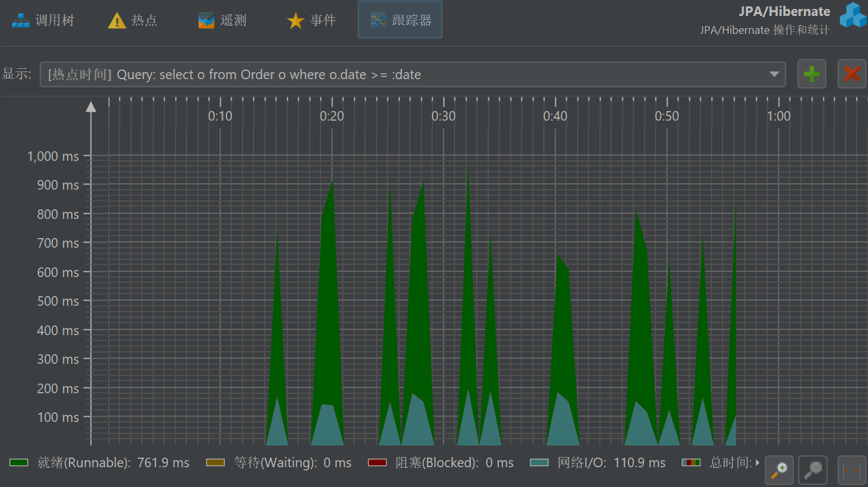Click the 110.9 ms network I/O value
The width and height of the screenshot is (868, 487).
pyautogui.click(x=640, y=463)
